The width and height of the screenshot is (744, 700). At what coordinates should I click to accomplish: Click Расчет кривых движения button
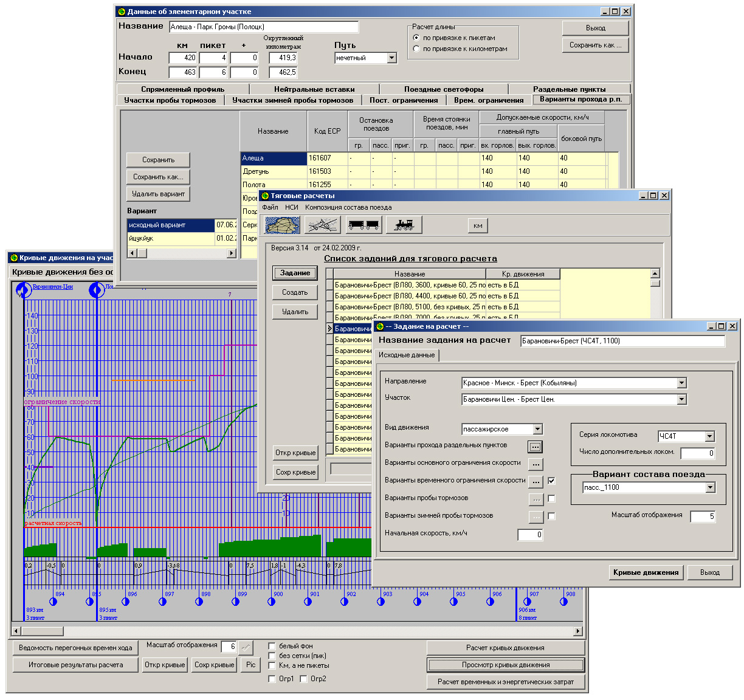coord(505,648)
